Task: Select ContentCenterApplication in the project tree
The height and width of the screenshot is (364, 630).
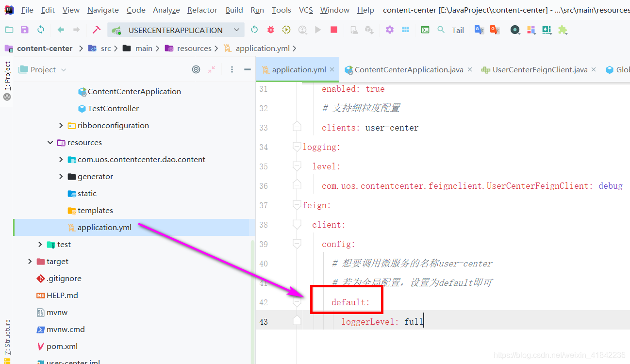Action: pos(134,92)
